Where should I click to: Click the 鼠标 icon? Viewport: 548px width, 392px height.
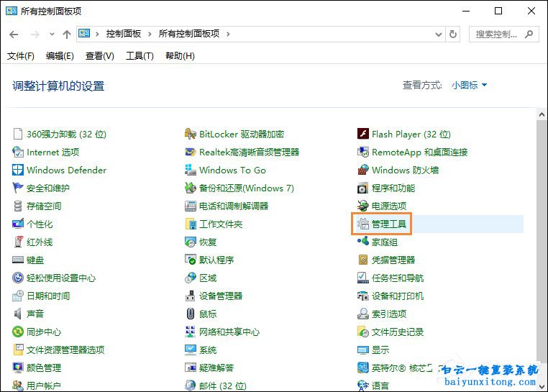tap(191, 314)
